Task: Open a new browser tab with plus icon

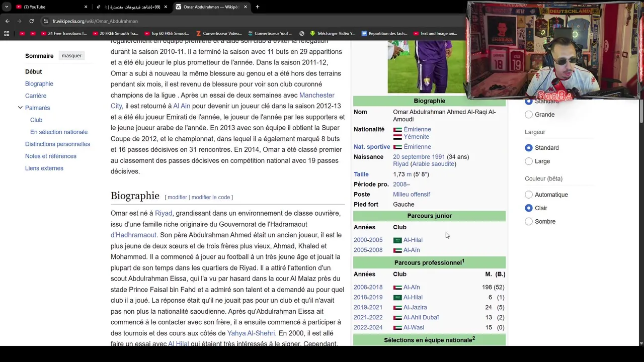Action: (x=257, y=7)
